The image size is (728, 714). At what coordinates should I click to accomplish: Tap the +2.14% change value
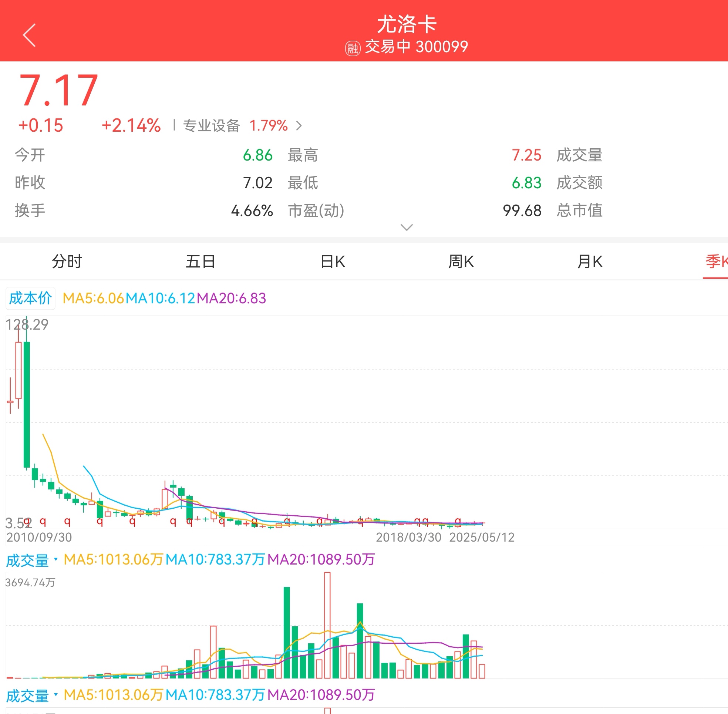(131, 126)
